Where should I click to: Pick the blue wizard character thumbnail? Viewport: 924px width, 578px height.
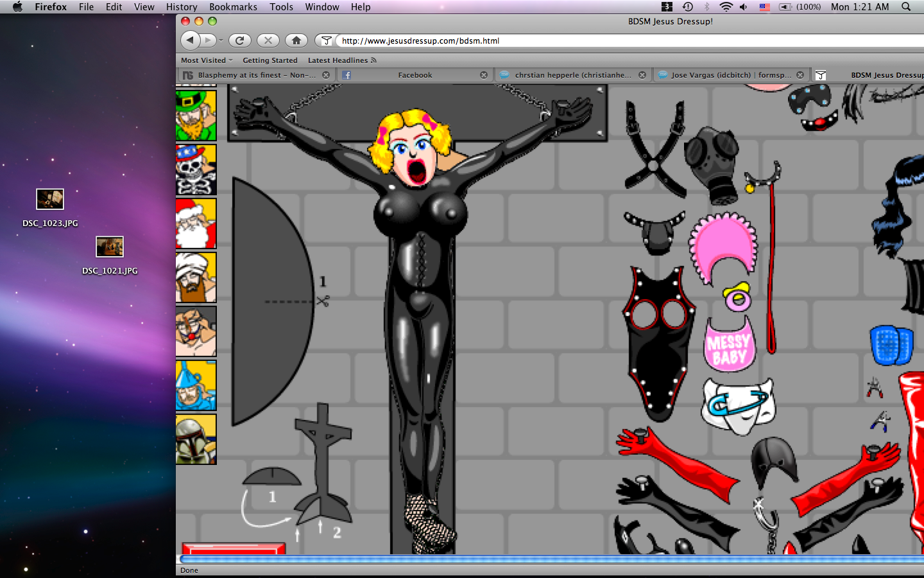click(196, 385)
